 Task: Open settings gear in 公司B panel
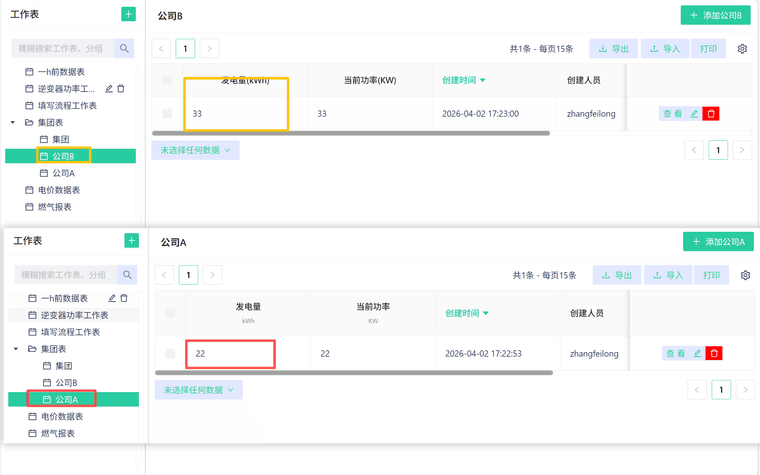coord(742,49)
